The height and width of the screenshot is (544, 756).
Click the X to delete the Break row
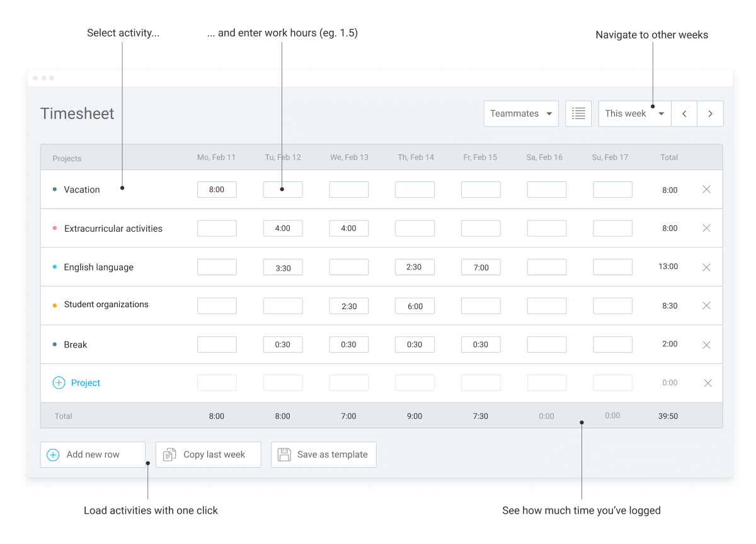pyautogui.click(x=706, y=344)
